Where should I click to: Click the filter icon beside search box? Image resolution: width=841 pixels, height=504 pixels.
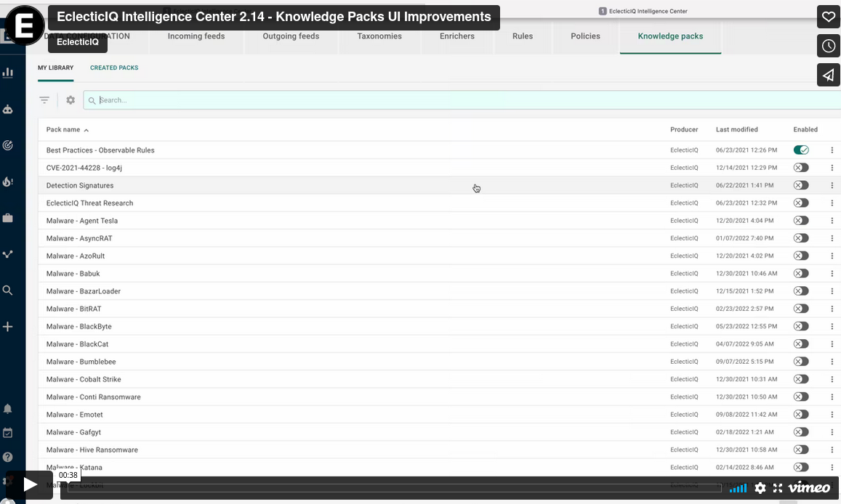click(44, 100)
